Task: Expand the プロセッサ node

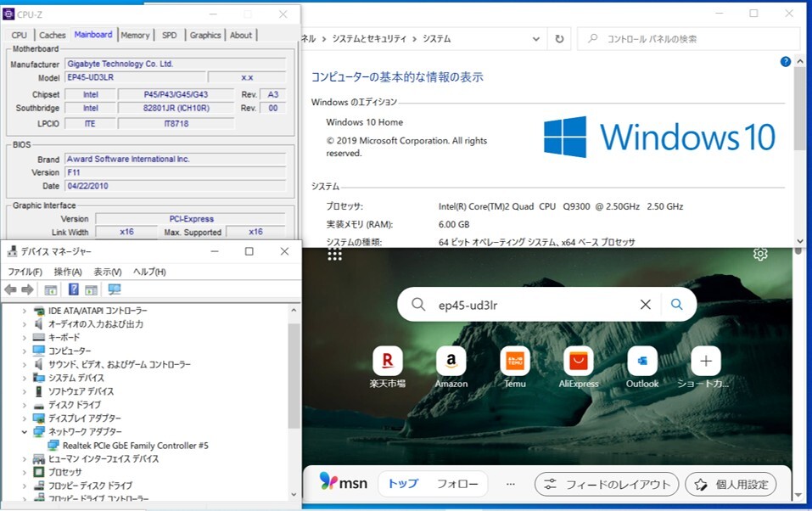Action: coord(25,472)
